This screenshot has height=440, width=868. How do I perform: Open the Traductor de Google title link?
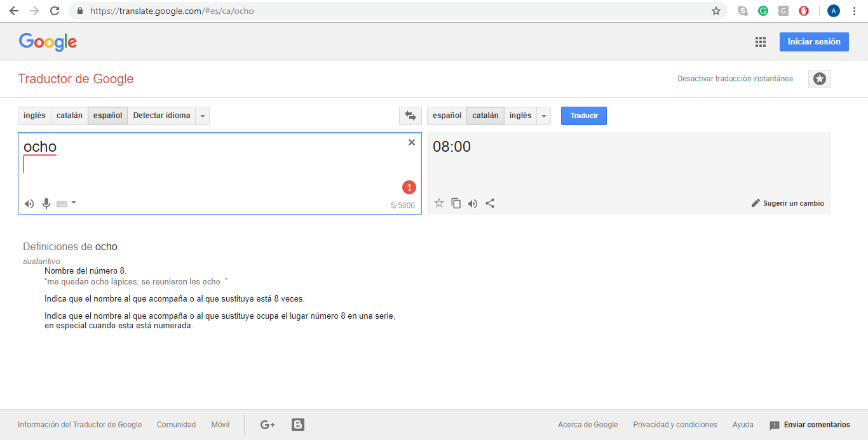tap(76, 79)
